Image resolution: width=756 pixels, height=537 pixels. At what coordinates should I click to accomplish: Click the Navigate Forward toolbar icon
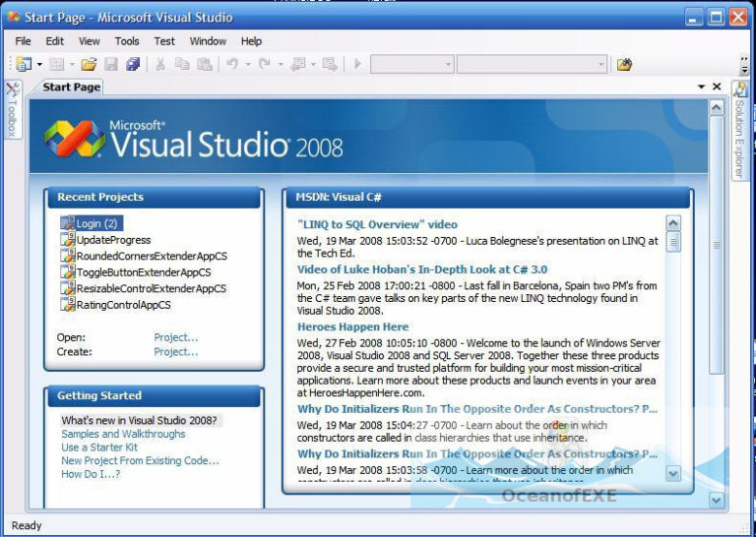point(330,64)
